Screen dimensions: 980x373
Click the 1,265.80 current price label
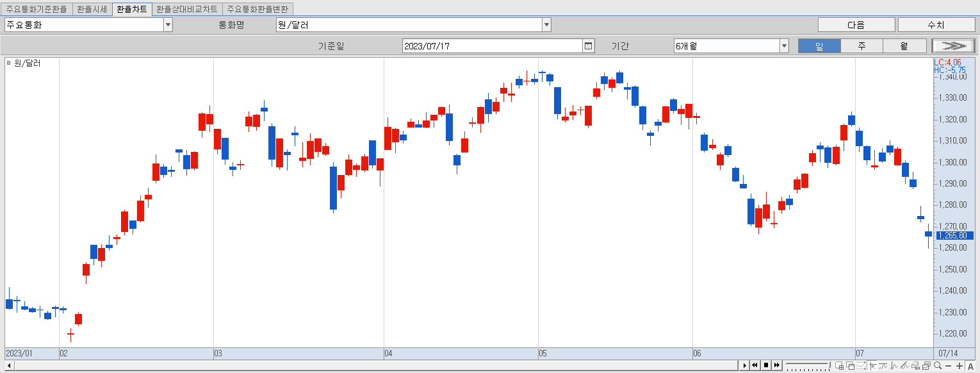point(954,235)
